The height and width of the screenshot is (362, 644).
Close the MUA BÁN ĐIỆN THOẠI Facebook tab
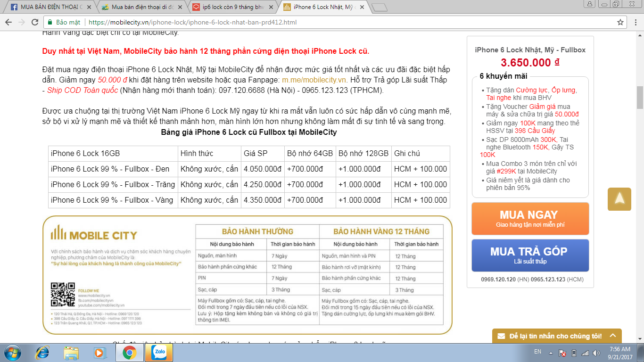[89, 7]
